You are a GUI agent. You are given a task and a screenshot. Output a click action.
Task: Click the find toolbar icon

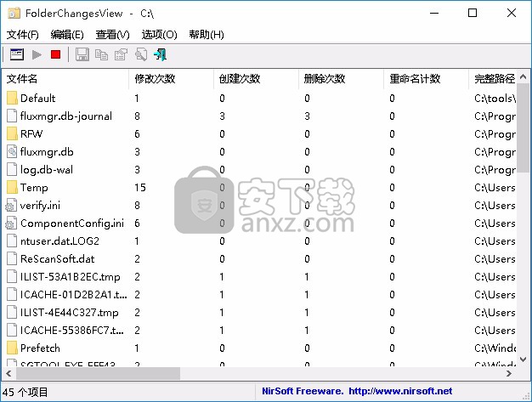pos(141,54)
